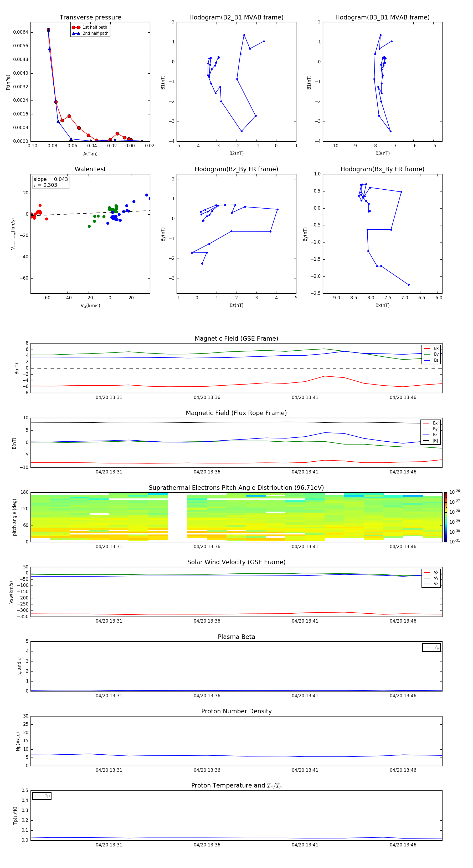Click the "Pt(nPa)" y-axis label
The width and height of the screenshot is (473, 868).
pyautogui.click(x=8, y=82)
